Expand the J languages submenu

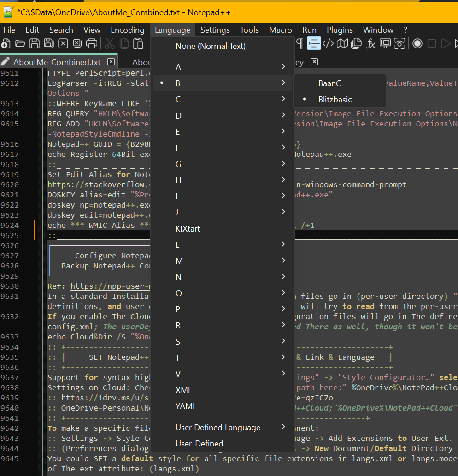223,212
